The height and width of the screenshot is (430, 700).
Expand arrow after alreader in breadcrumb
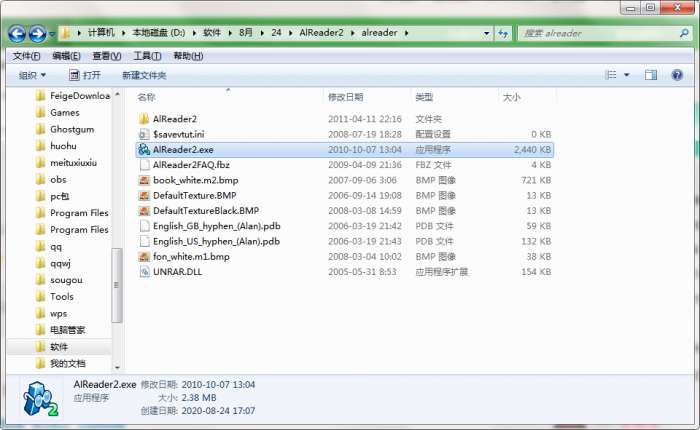[x=407, y=33]
